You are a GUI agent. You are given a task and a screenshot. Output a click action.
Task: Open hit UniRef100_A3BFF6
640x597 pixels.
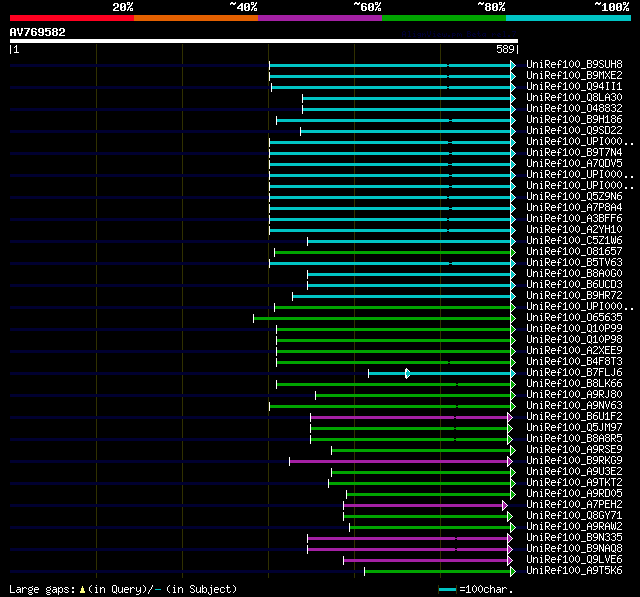pos(574,219)
